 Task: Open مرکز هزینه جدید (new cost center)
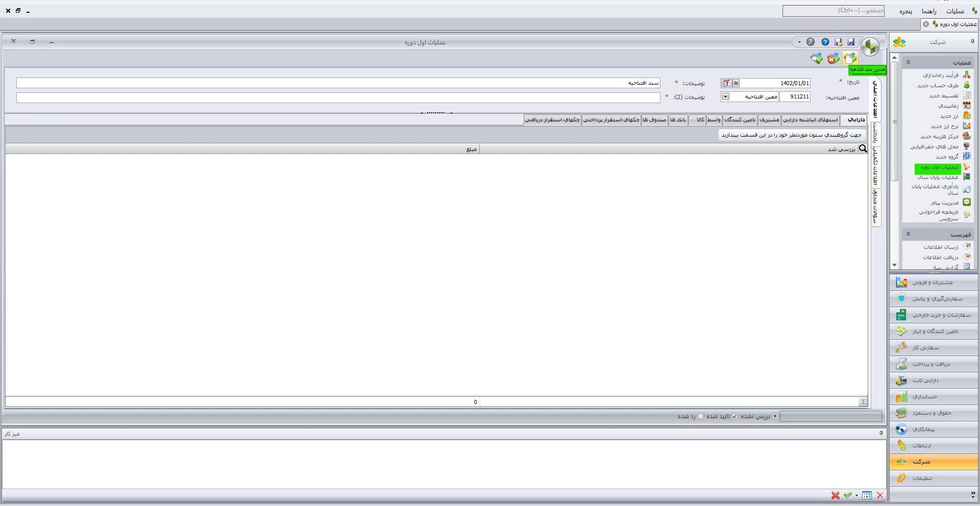point(939,136)
